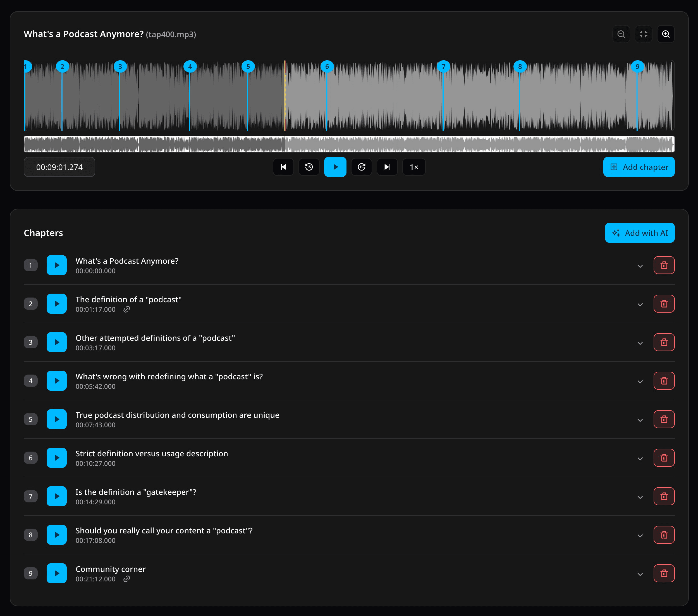The width and height of the screenshot is (698, 616).
Task: Change the 1× playback speed
Action: (x=414, y=167)
